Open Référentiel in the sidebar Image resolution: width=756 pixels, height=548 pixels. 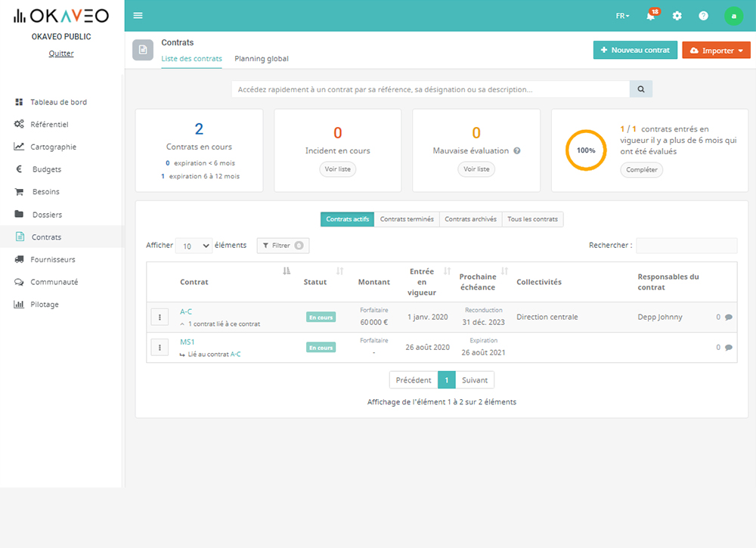[x=49, y=125]
